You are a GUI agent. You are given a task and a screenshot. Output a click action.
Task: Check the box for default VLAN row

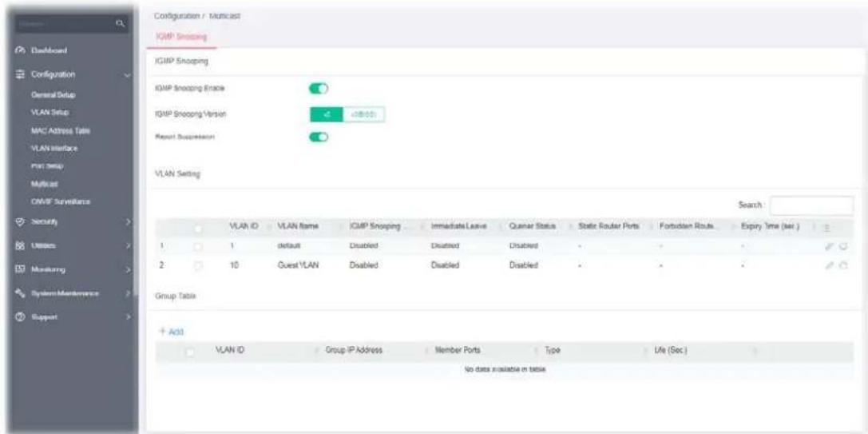[199, 247]
